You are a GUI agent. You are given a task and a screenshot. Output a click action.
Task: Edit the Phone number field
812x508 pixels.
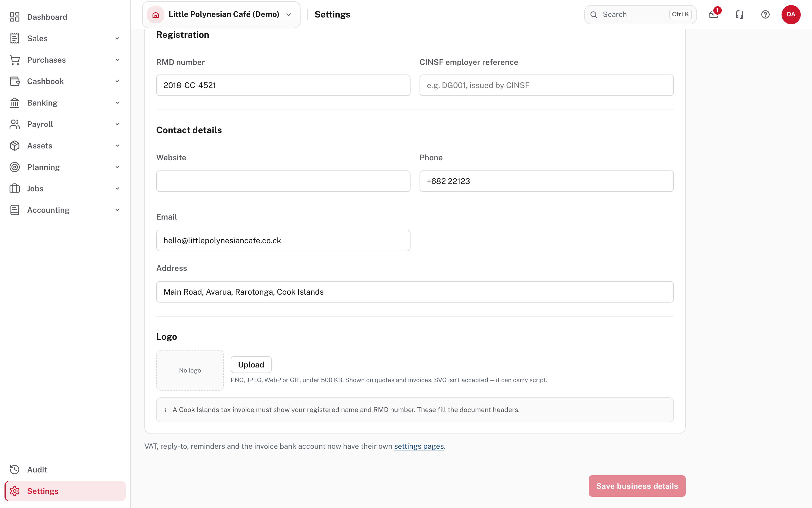tap(546, 181)
